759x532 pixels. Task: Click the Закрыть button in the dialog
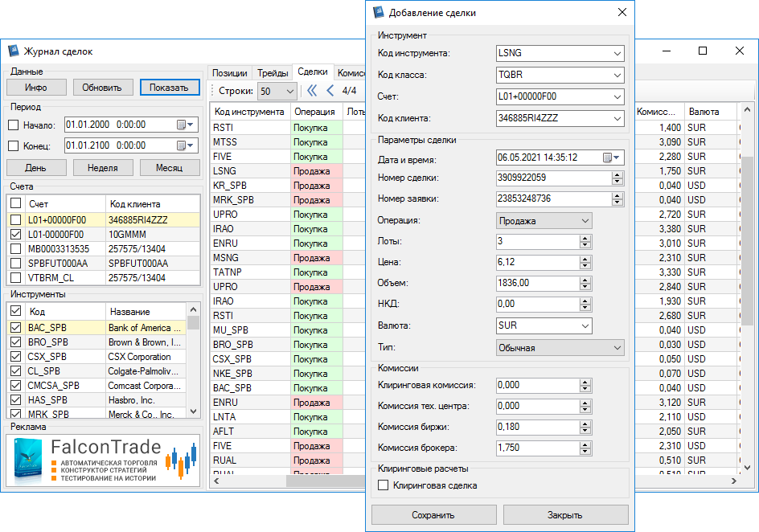click(x=565, y=515)
